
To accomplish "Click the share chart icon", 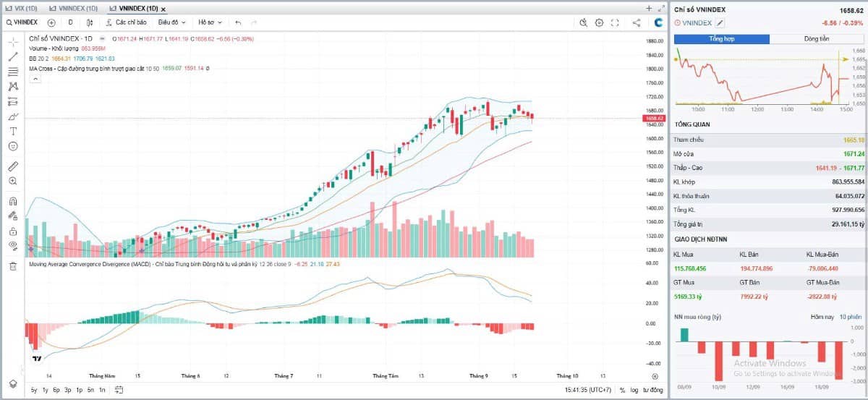I will coord(637,22).
